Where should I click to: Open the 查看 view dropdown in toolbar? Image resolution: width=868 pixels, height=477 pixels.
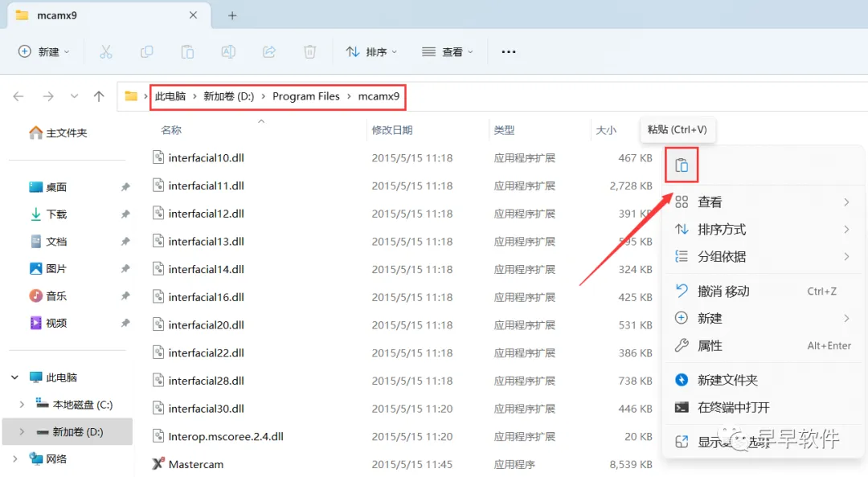(448, 52)
